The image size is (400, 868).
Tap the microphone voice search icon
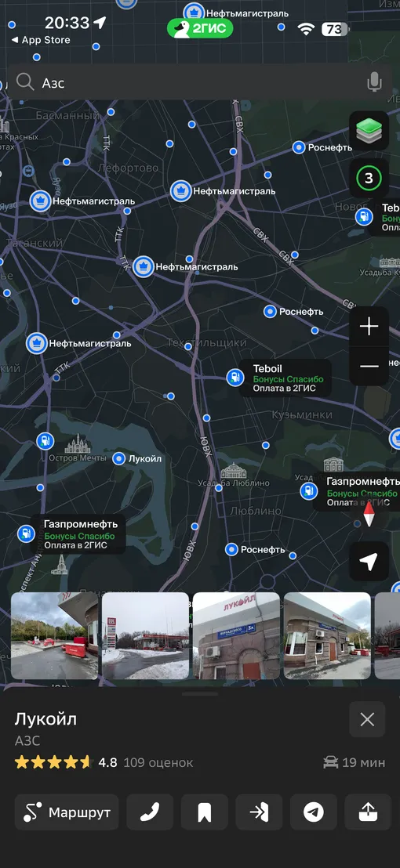click(375, 82)
